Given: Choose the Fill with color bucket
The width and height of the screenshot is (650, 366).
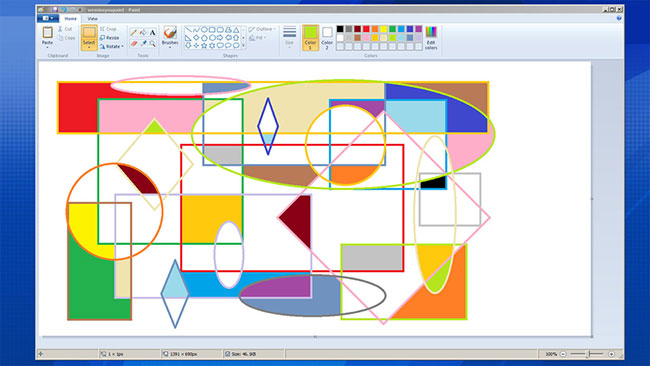Looking at the screenshot, I should (x=143, y=32).
